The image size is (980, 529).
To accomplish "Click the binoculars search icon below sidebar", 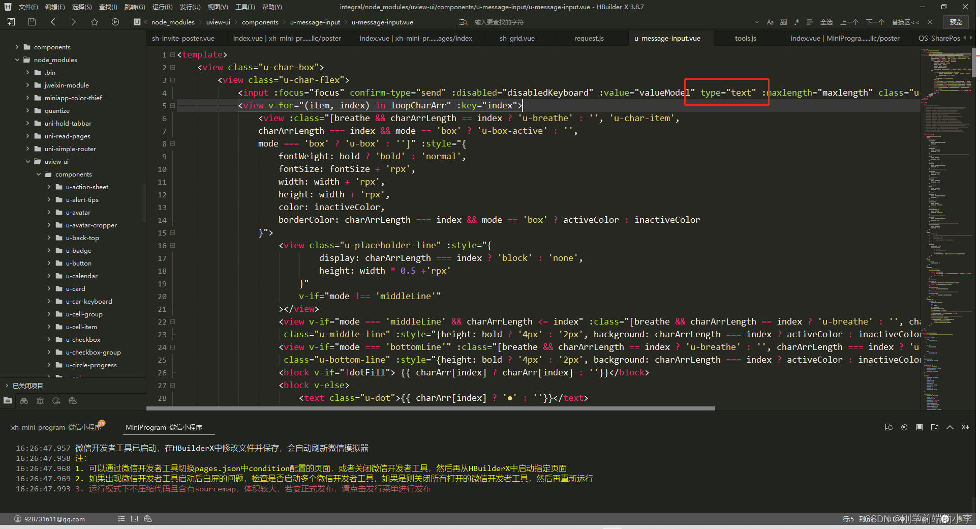I will pyautogui.click(x=24, y=401).
